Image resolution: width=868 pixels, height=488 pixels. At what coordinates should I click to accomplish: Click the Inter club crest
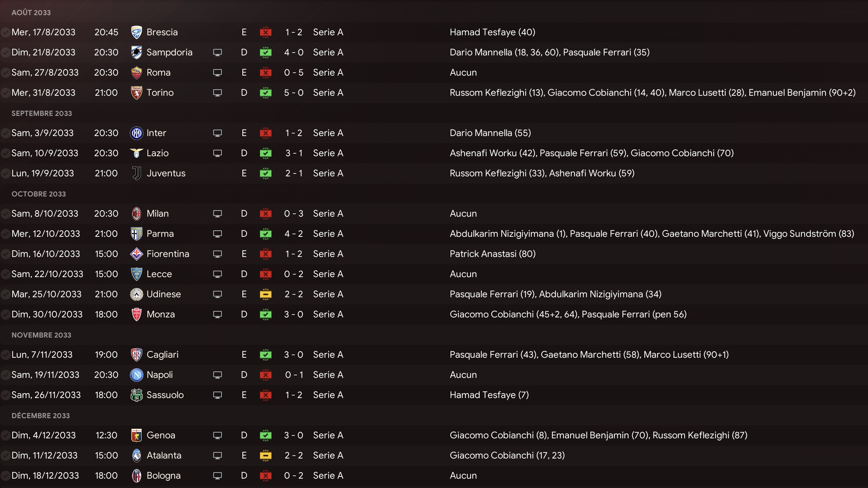[x=136, y=133]
